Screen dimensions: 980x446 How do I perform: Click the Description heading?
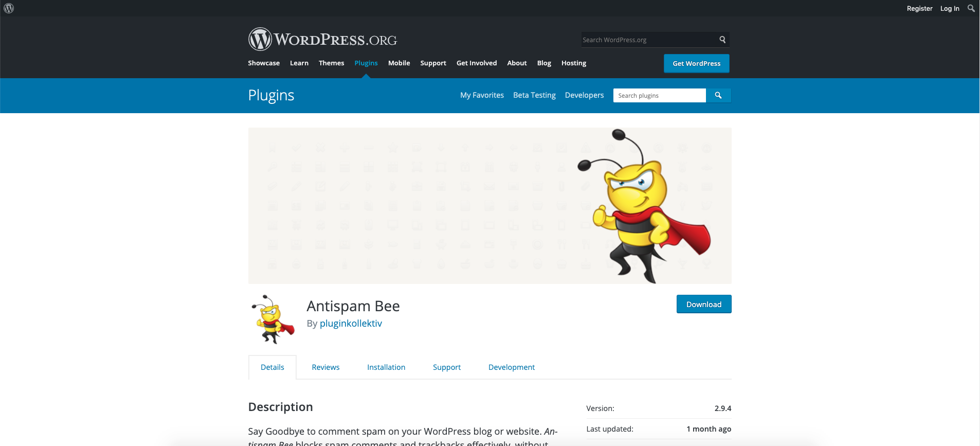[x=280, y=407]
